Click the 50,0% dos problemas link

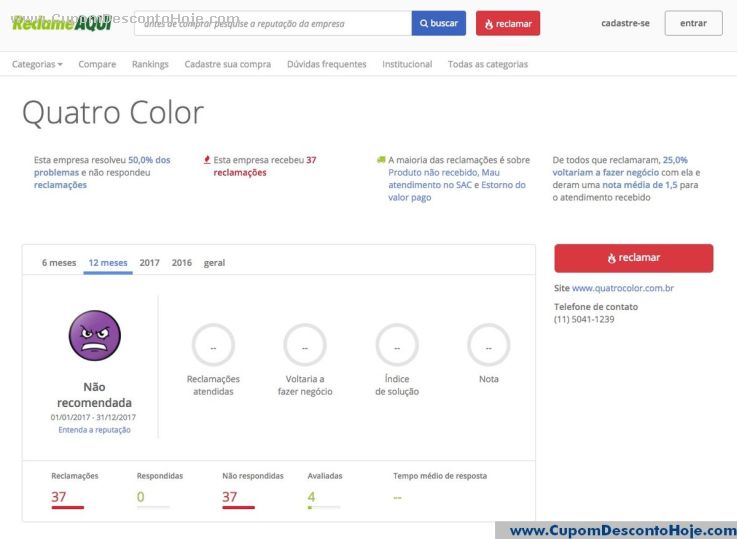tap(102, 166)
